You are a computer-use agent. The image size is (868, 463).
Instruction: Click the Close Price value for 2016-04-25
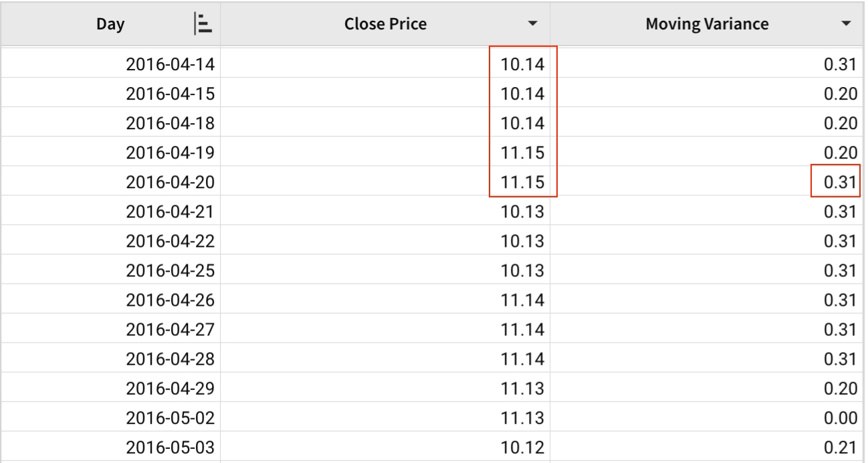point(524,271)
